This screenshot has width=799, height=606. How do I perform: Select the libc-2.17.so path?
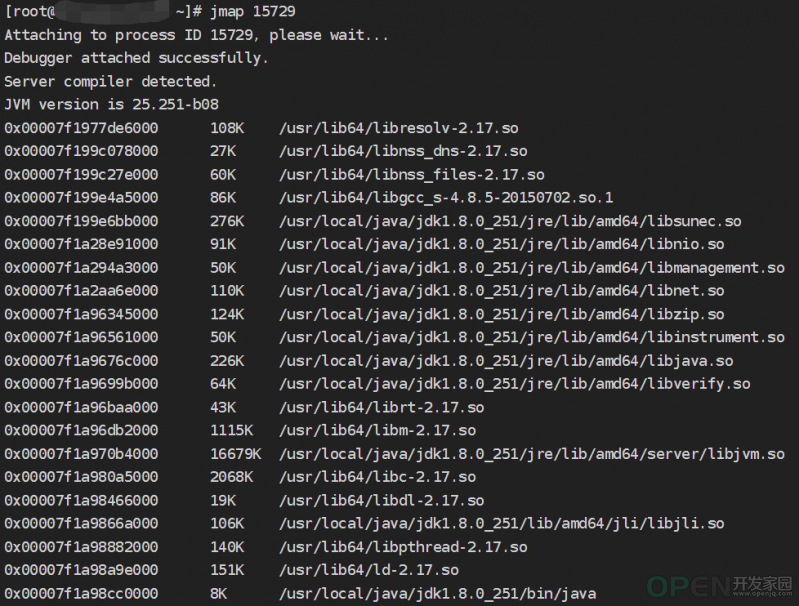pos(378,477)
